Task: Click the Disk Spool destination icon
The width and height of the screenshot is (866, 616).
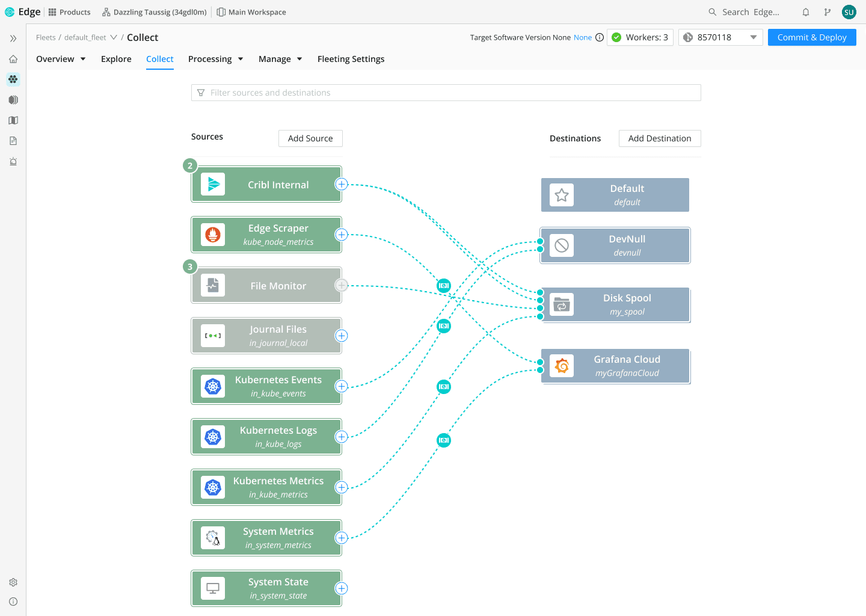Action: coord(562,304)
